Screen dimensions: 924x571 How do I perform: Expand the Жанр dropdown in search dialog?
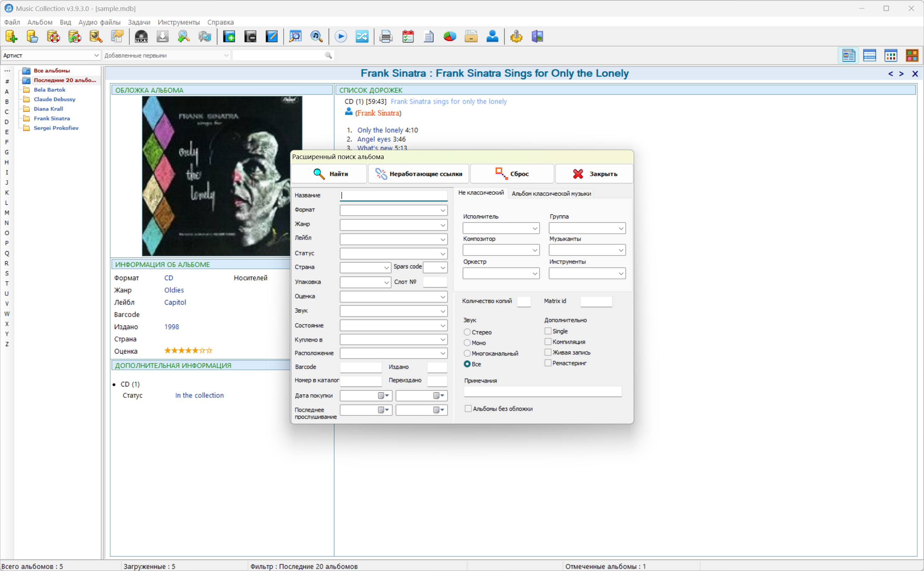(442, 225)
